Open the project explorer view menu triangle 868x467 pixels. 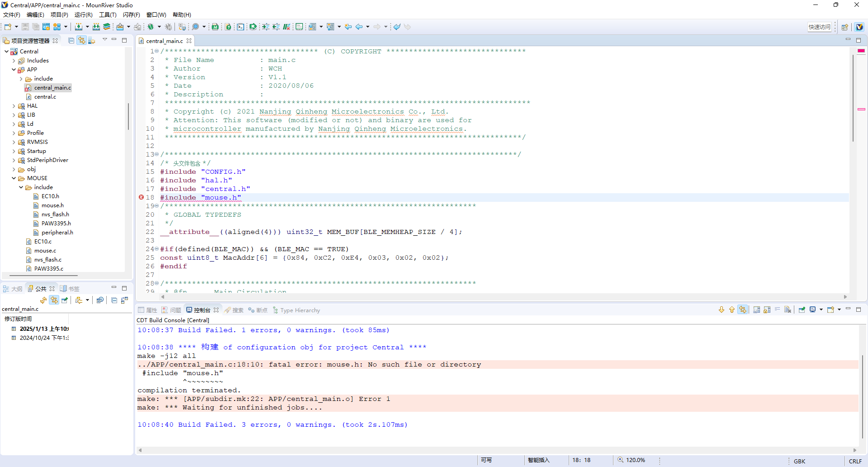[105, 39]
